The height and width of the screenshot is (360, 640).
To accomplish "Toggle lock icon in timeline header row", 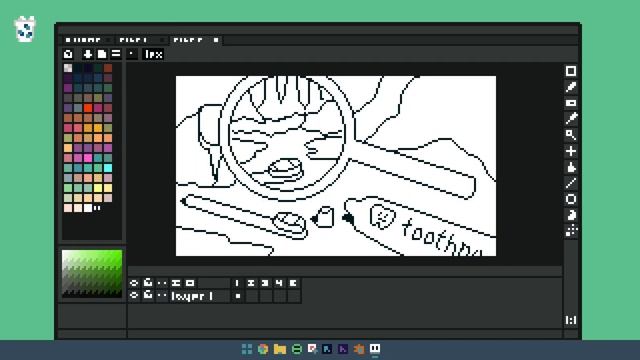I will click(x=148, y=282).
